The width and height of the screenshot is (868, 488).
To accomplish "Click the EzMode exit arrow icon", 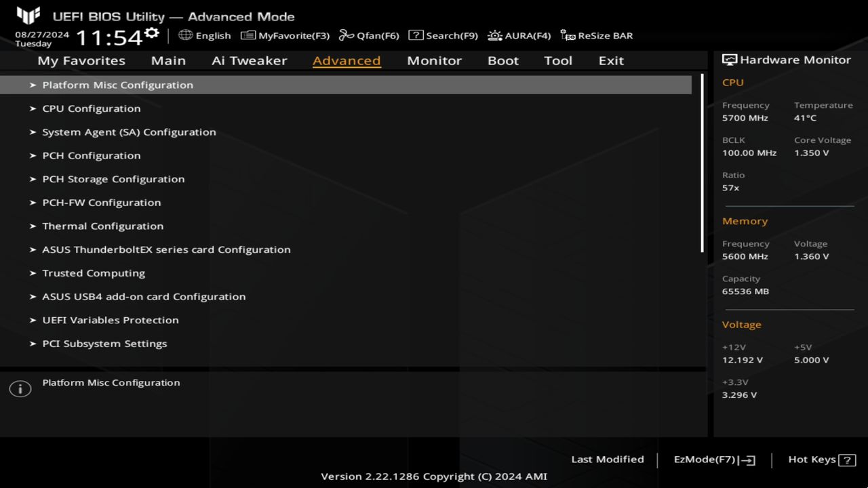I will 747,460.
